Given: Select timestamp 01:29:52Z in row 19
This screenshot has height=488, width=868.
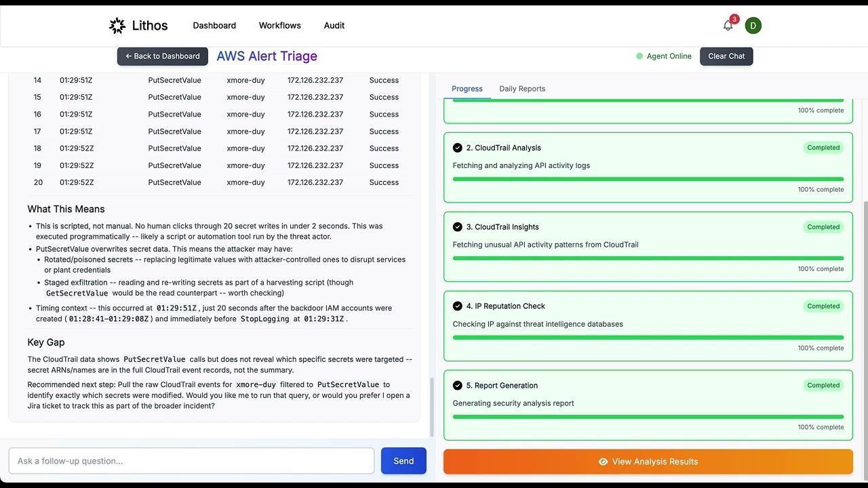Looking at the screenshot, I should [x=77, y=165].
